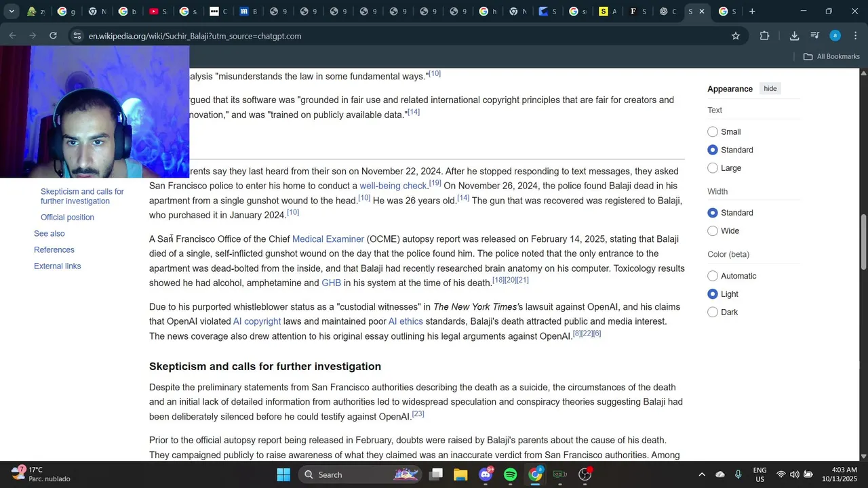Screen dimensions: 868x488
Task: Open the Chrome three-dot menu
Action: 856,36
